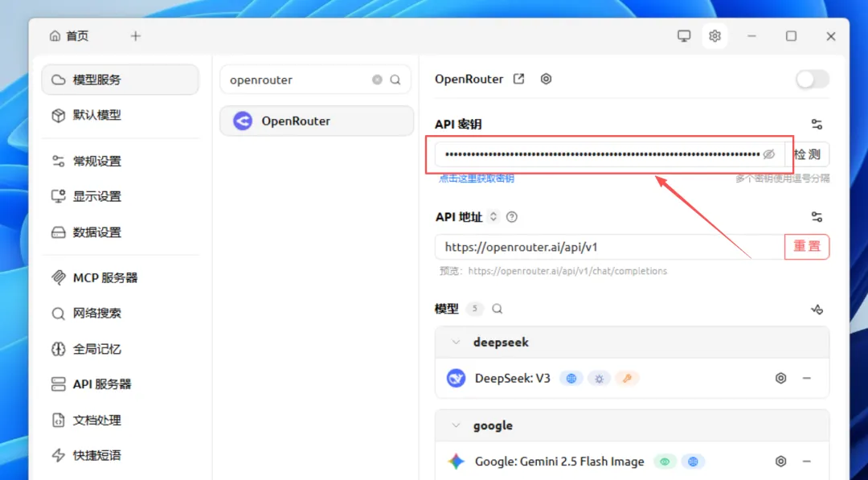This screenshot has height=480, width=868.
Task: Click the monitor display icon in title bar
Action: pos(684,36)
